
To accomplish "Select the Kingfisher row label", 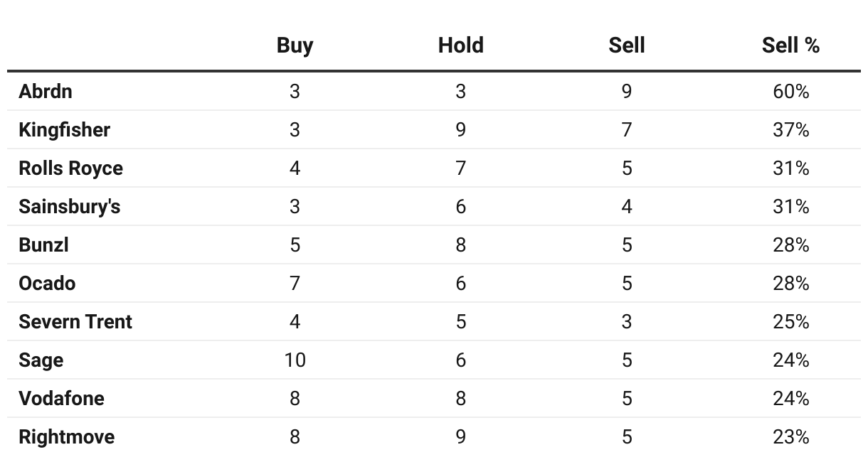I will 65,130.
